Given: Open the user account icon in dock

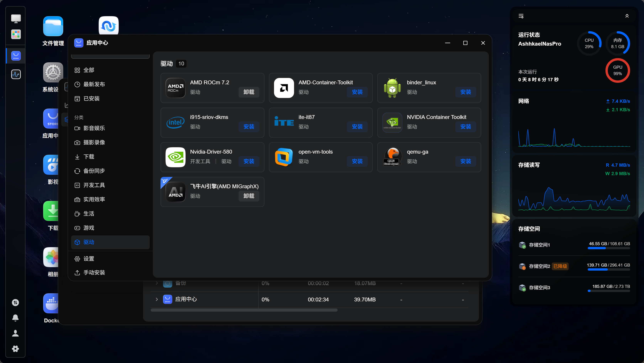Looking at the screenshot, I should point(15,333).
